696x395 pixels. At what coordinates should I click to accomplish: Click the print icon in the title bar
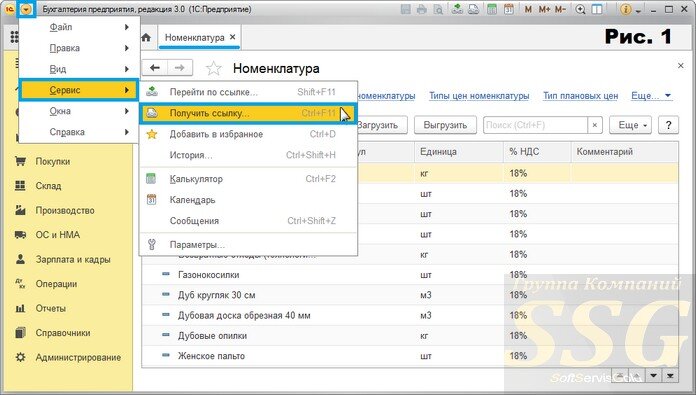422,9
